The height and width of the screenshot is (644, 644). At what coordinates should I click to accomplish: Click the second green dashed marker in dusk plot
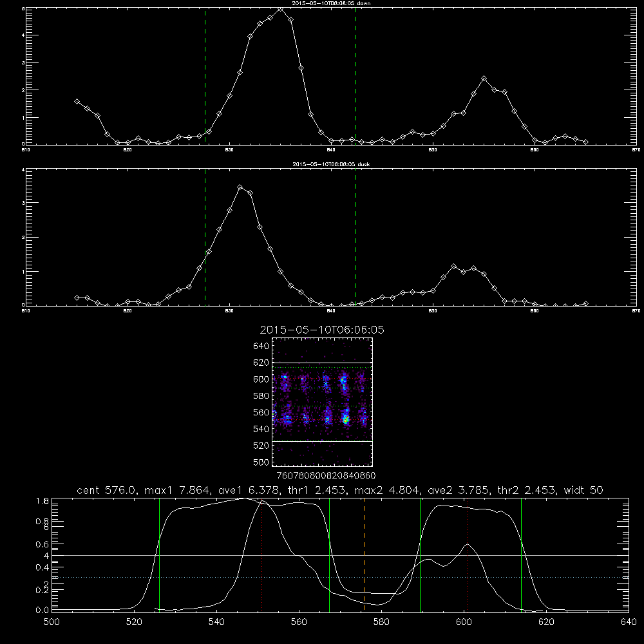pyautogui.click(x=355, y=237)
